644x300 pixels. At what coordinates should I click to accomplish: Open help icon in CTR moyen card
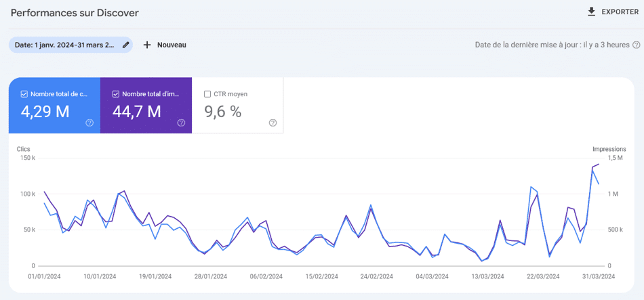(x=273, y=123)
